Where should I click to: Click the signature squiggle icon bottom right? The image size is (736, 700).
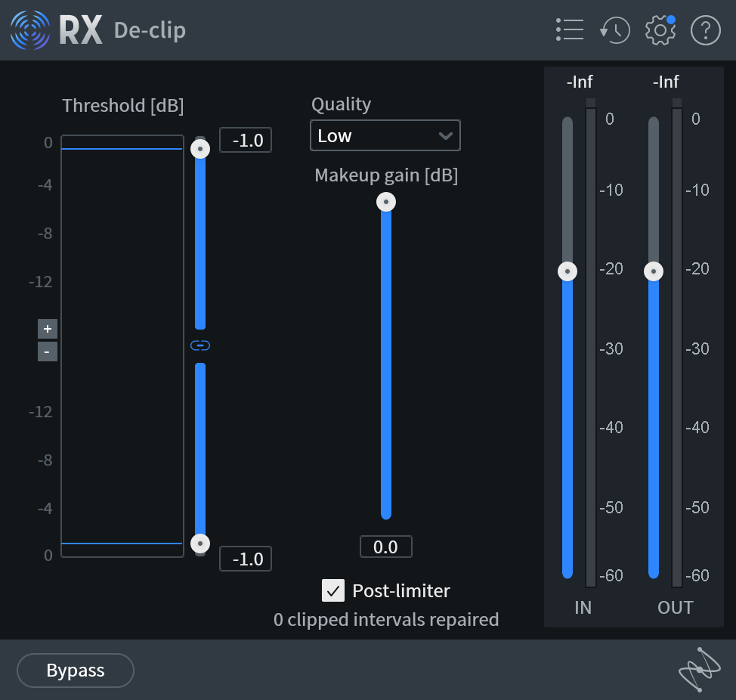coord(699,670)
